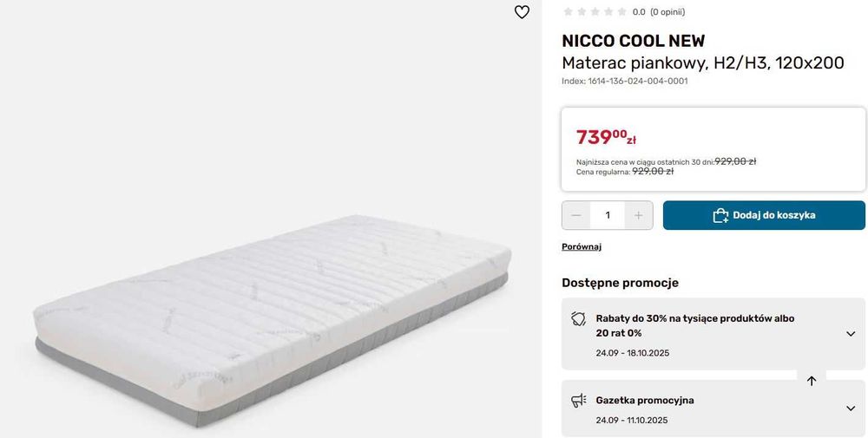This screenshot has width=868, height=438.
Task: Click the quantity input field
Action: 608,215
